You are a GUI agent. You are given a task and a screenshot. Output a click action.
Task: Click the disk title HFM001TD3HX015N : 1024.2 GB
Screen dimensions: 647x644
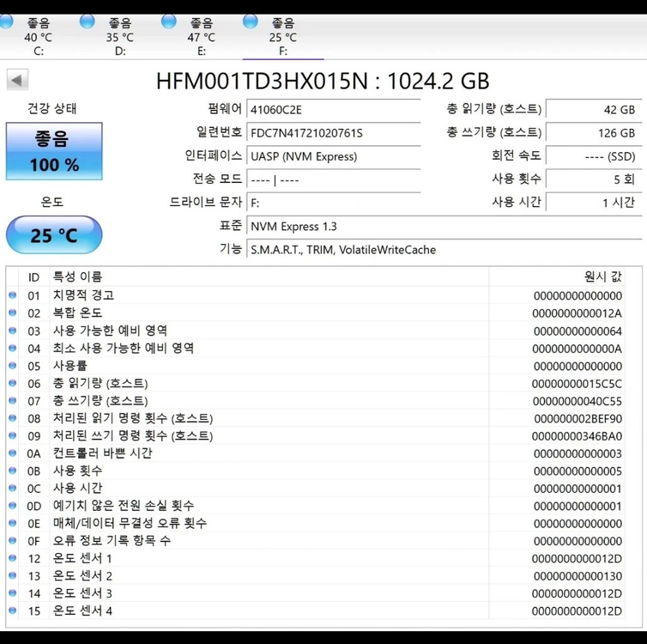click(323, 81)
